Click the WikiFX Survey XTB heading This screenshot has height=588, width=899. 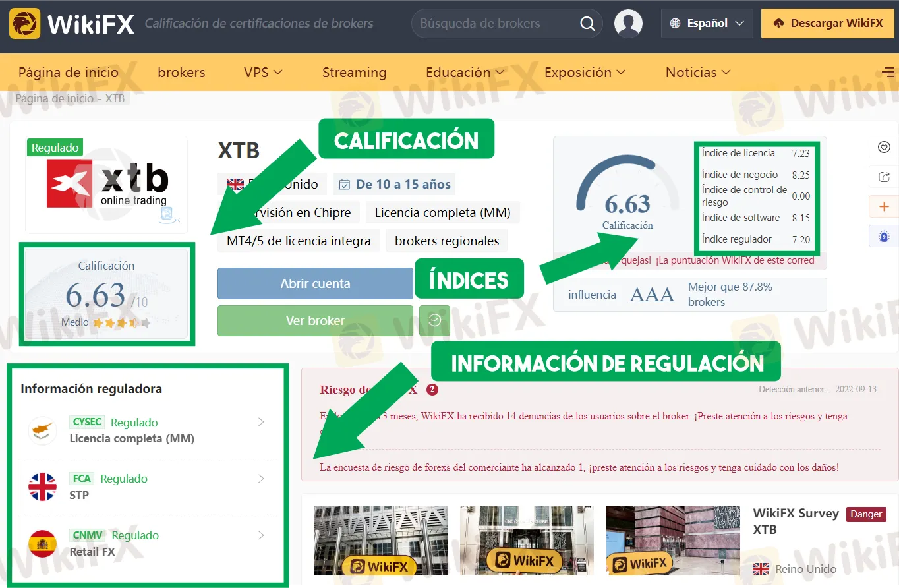(796, 521)
